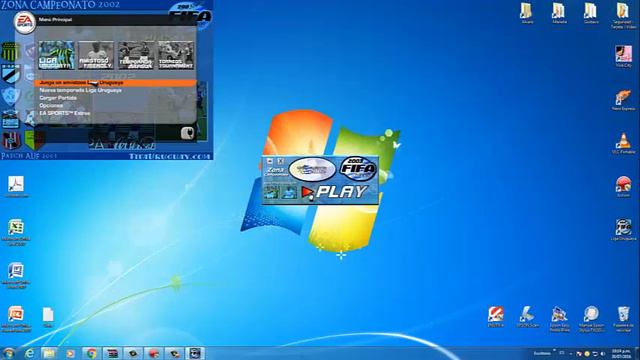640x360 pixels.
Task: Select highlighted orange Liga Uruguaya menu entry
Action: tap(115, 83)
